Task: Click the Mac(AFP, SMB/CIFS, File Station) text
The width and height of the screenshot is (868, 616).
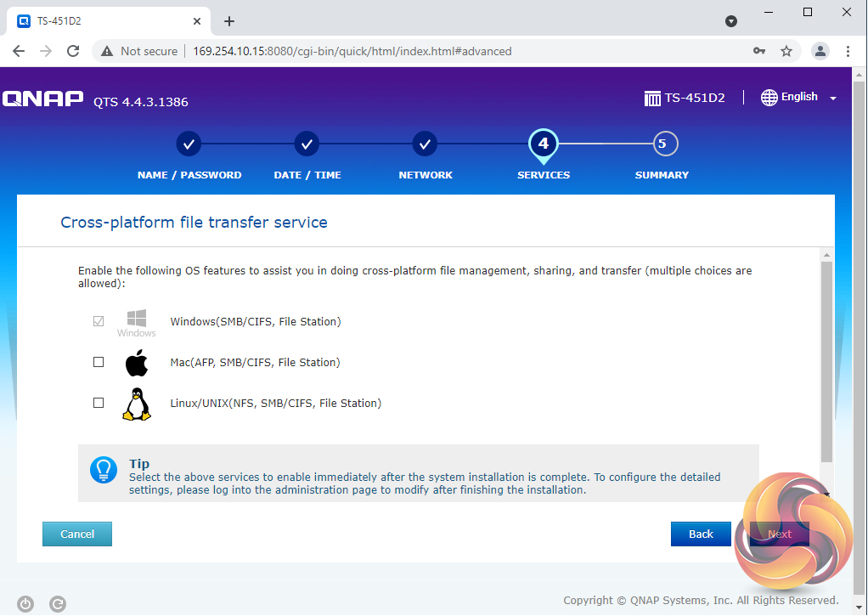Action: (255, 362)
